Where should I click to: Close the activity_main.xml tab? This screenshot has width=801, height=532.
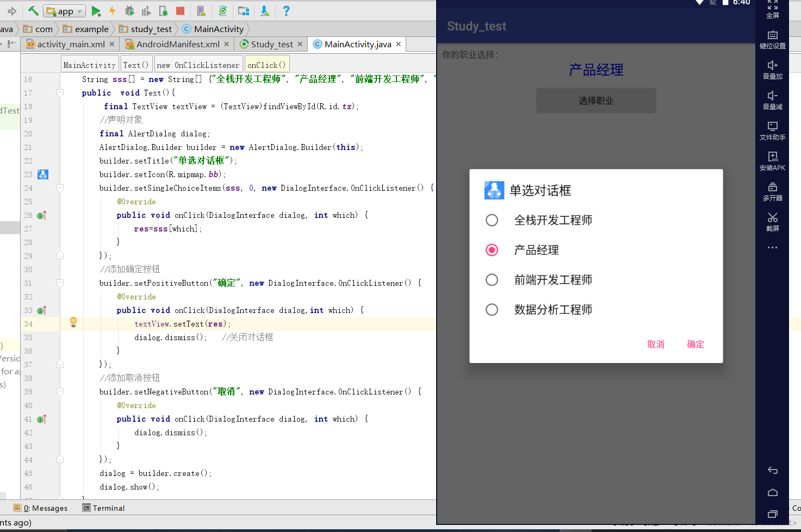click(x=112, y=44)
